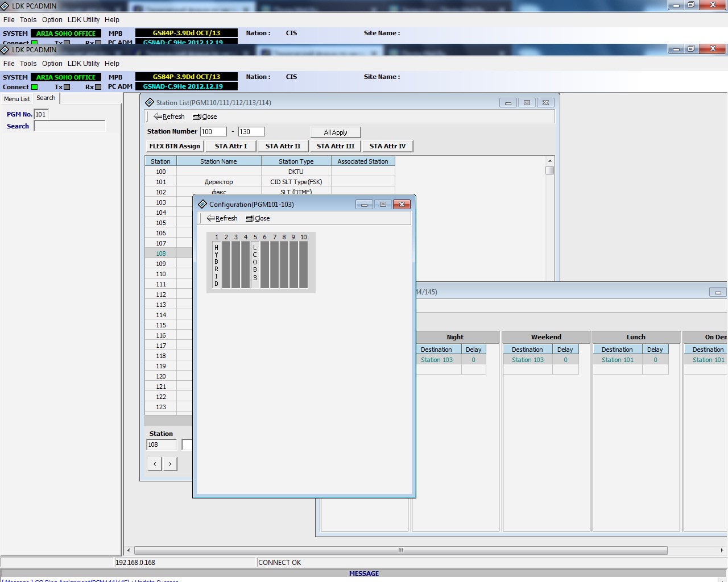728x582 pixels.
Task: Click Close in the Configuration toolbar
Action: 258,218
